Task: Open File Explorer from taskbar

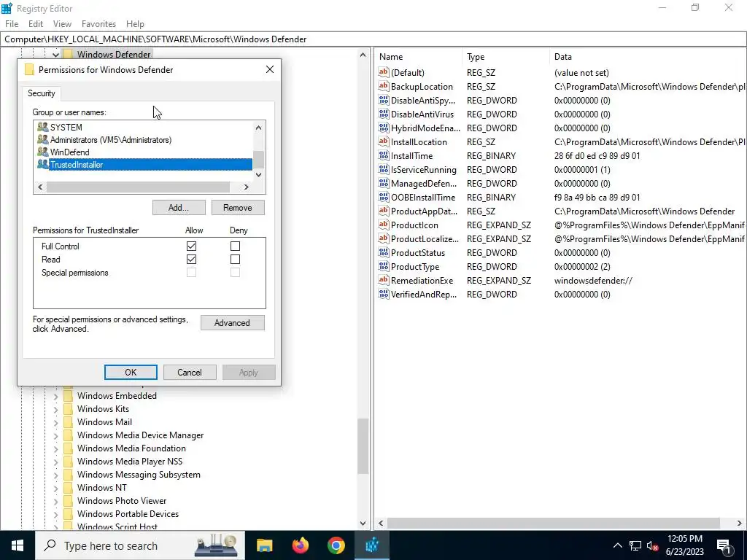Action: pos(264,545)
